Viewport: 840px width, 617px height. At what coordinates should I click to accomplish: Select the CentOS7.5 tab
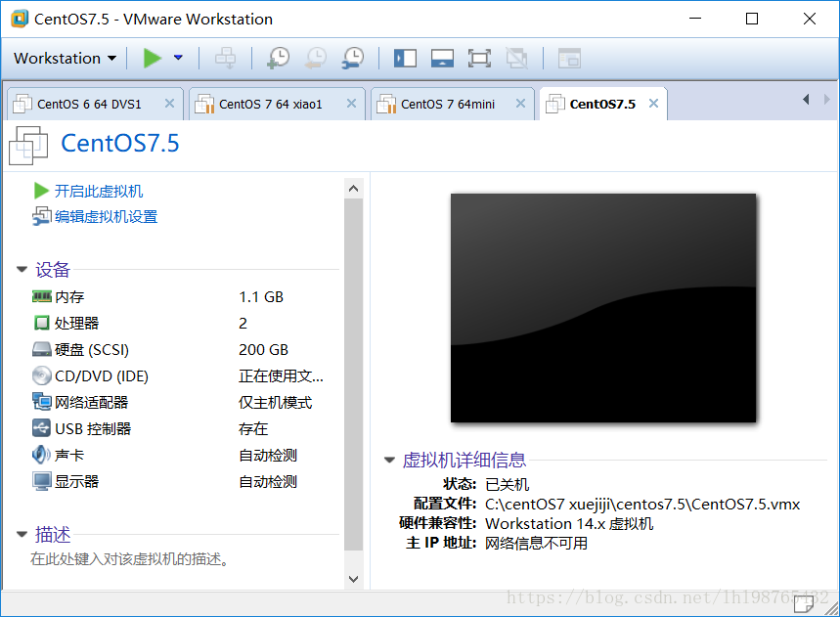(x=602, y=104)
